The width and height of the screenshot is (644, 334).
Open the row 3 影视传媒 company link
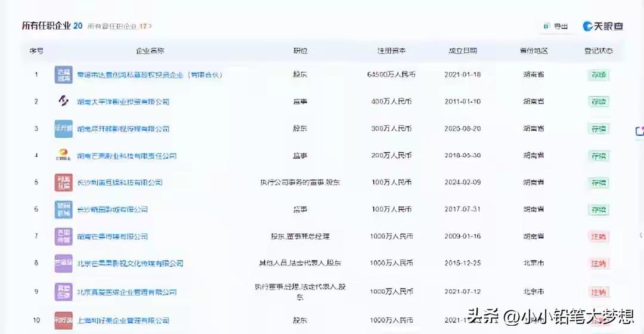pyautogui.click(x=123, y=129)
